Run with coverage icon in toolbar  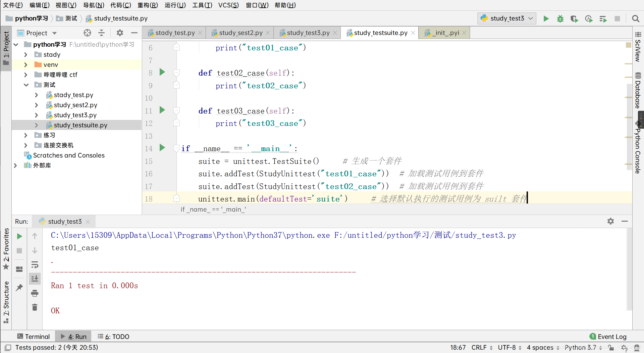(x=574, y=18)
